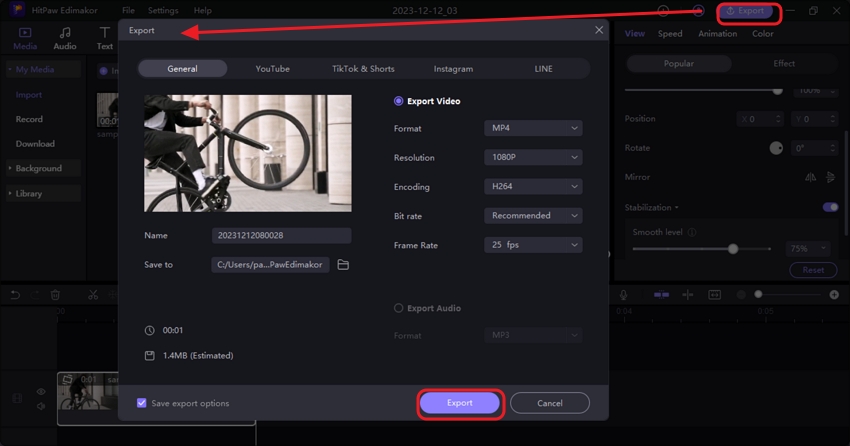The width and height of the screenshot is (850, 446).
Task: Click Import in the media sidebar
Action: (x=29, y=95)
